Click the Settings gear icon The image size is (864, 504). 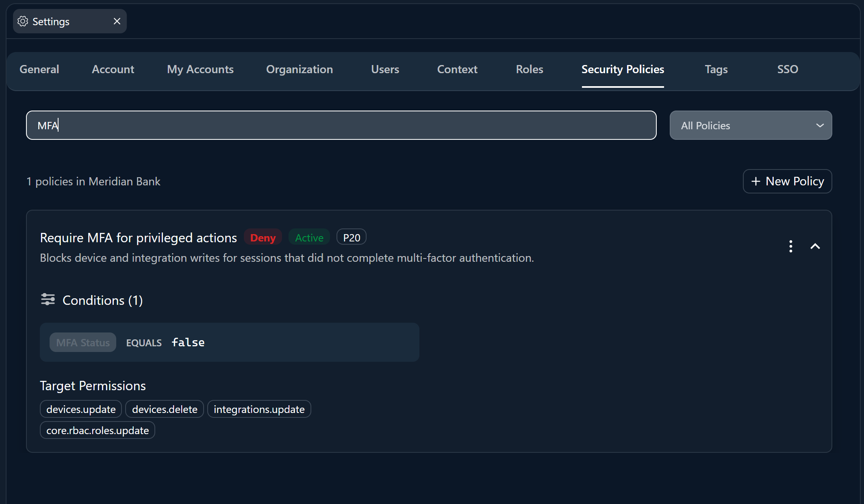tap(23, 22)
